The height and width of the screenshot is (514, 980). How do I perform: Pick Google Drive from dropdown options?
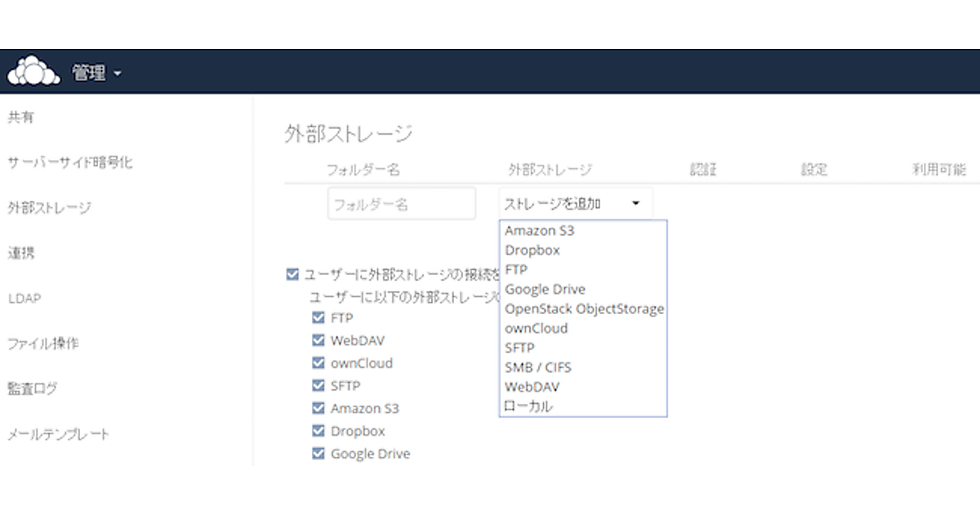[x=545, y=290]
